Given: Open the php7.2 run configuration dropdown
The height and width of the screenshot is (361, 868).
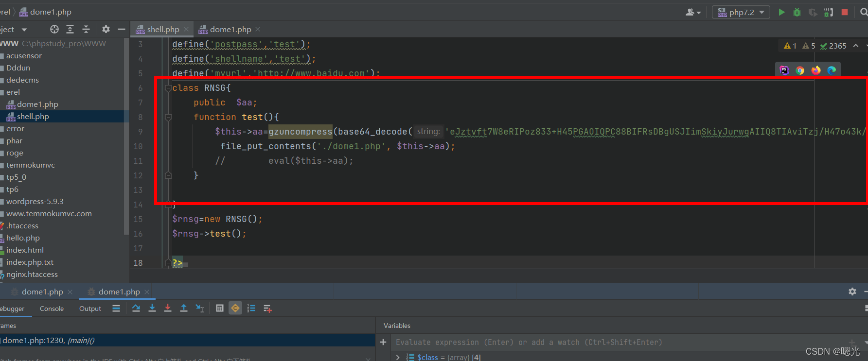Looking at the screenshot, I should [741, 12].
